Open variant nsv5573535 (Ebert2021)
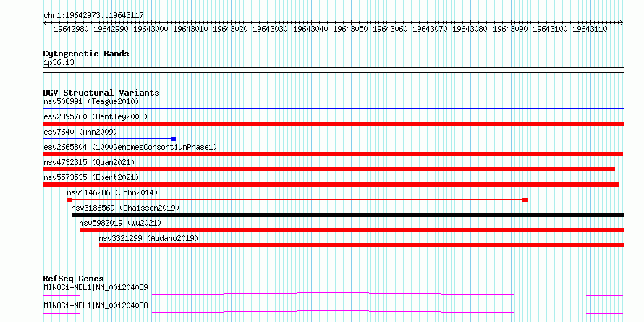644x322 pixels. [91, 177]
